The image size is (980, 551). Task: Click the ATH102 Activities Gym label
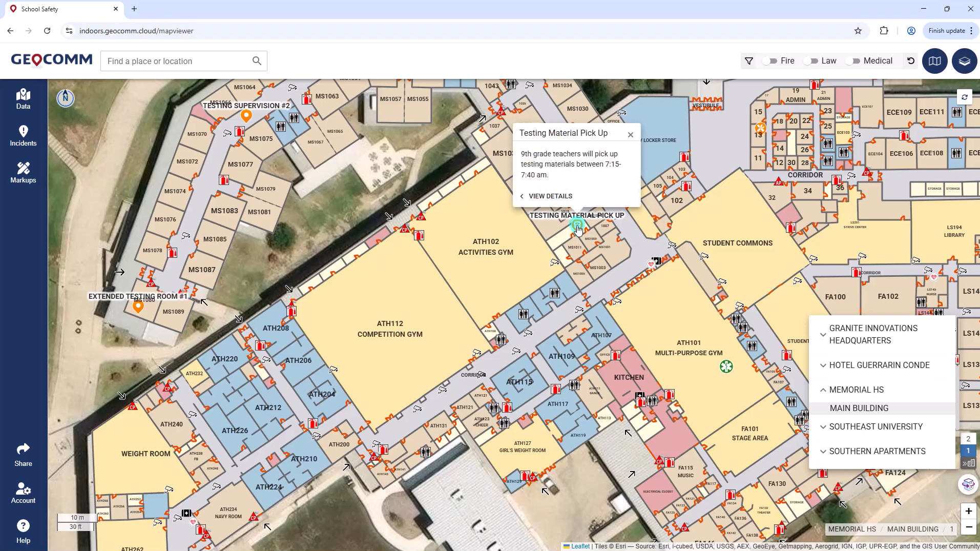486,247
